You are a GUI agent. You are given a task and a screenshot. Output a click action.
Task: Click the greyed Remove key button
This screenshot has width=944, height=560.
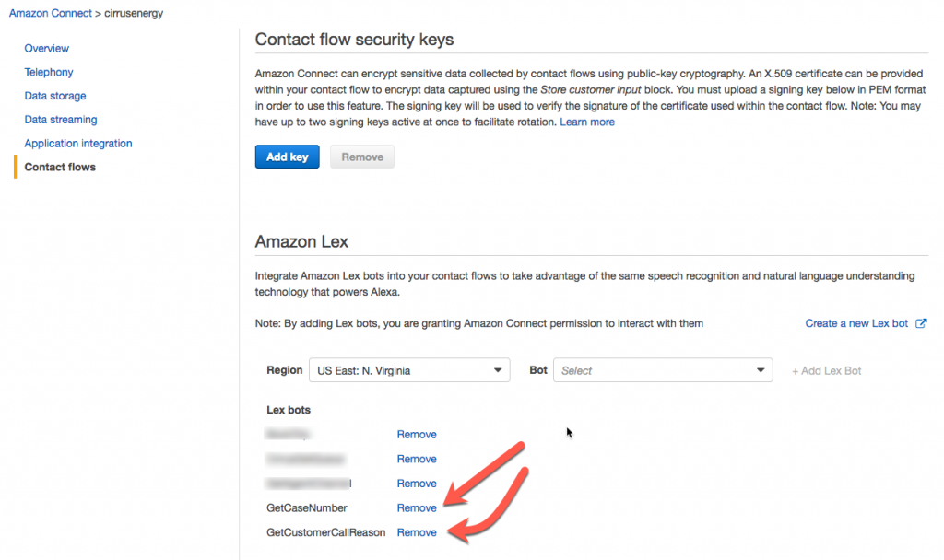pos(362,157)
